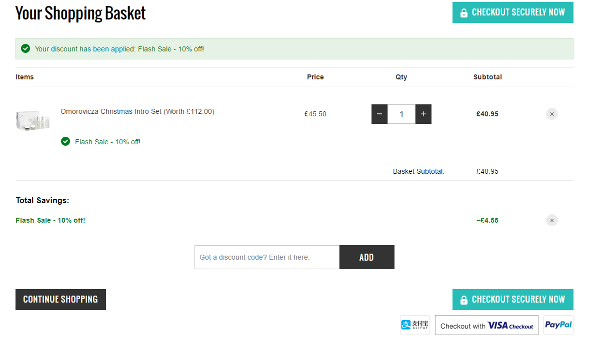Click savings amount −£4.55
The width and height of the screenshot is (602, 364).
click(487, 220)
